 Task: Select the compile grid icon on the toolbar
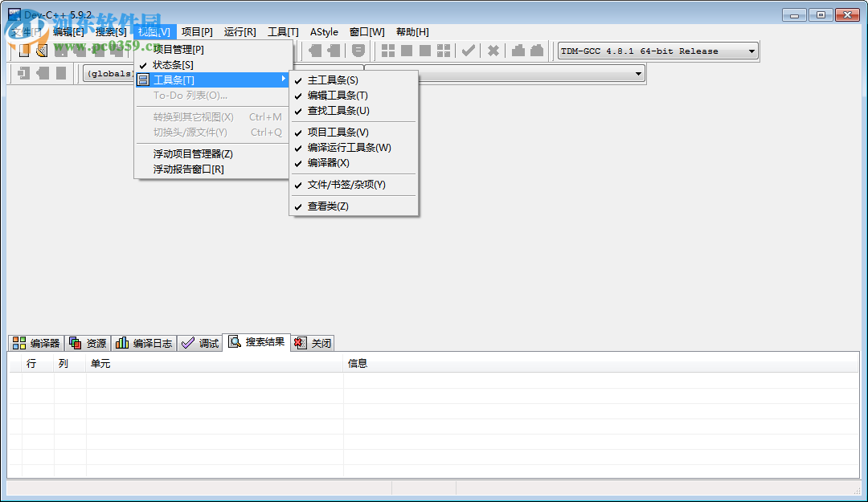coord(389,51)
